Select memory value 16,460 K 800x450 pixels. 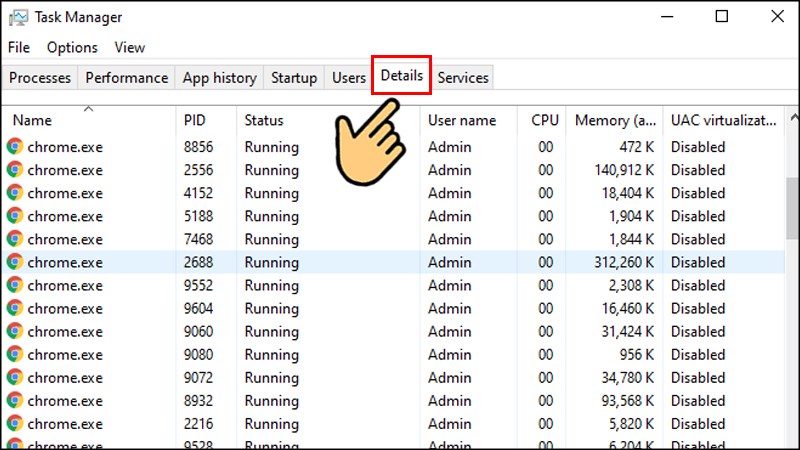tap(628, 309)
